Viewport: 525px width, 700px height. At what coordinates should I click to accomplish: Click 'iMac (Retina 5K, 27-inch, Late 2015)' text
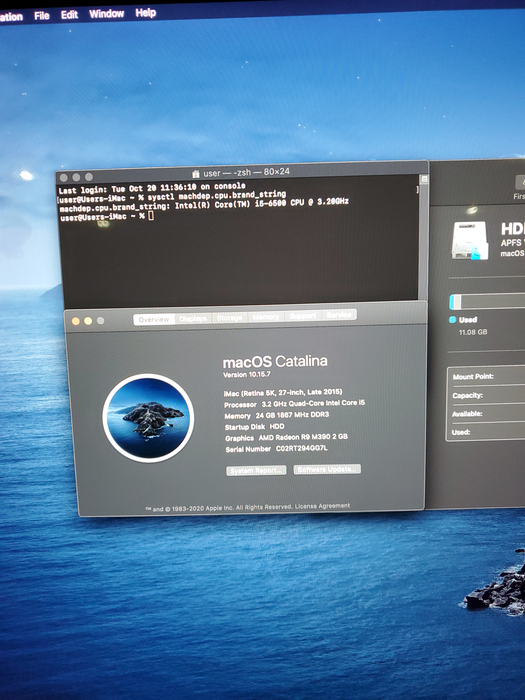pyautogui.click(x=283, y=392)
